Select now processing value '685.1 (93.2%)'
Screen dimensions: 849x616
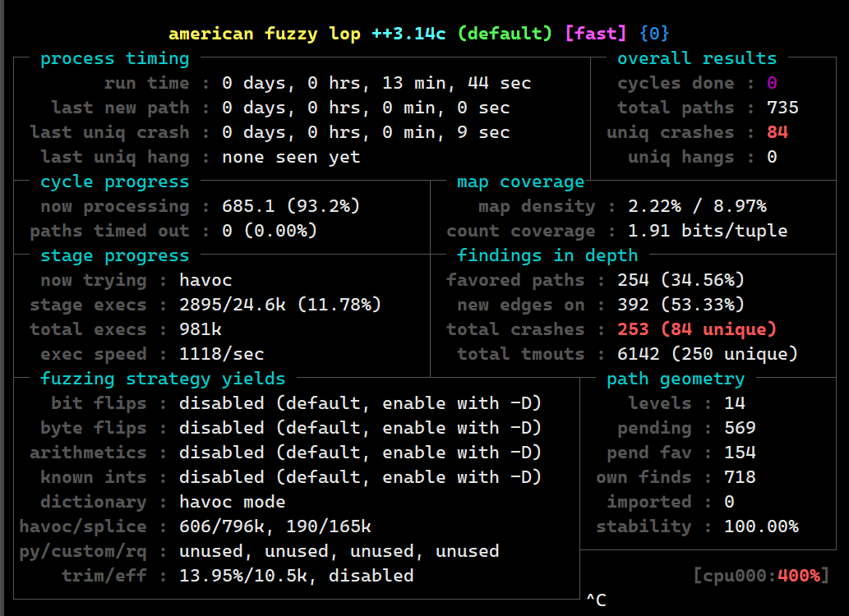pyautogui.click(x=291, y=207)
